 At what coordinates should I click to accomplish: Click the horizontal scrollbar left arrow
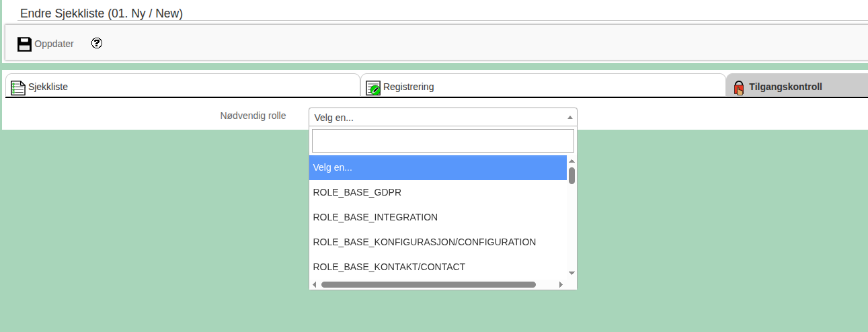pyautogui.click(x=315, y=285)
